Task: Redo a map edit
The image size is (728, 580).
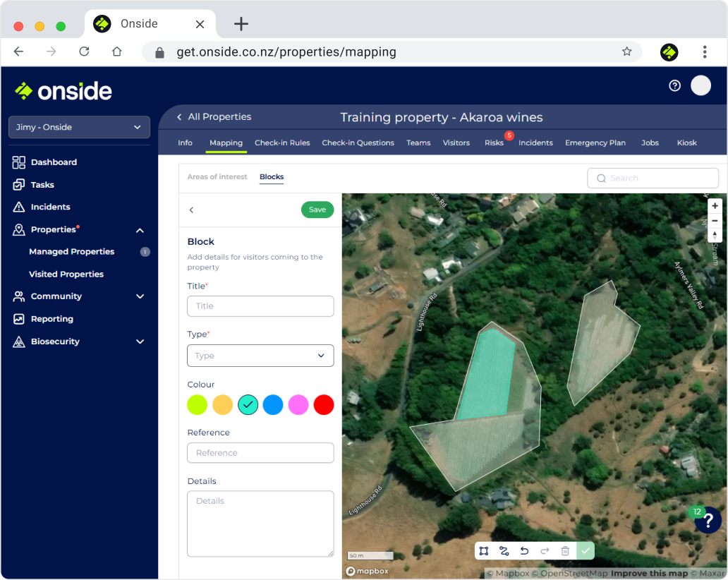Action: tap(545, 550)
